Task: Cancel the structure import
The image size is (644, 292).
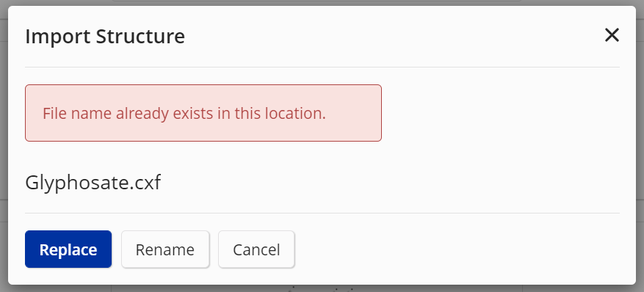Action: 256,249
